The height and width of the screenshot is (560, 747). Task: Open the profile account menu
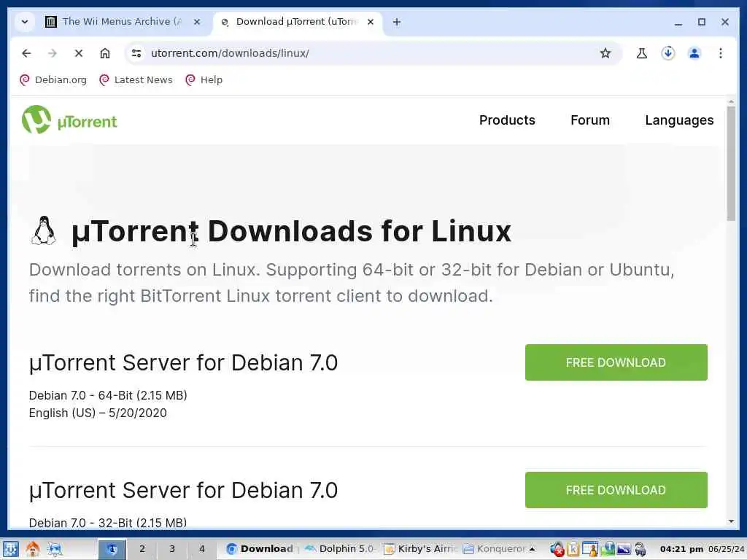pos(694,53)
